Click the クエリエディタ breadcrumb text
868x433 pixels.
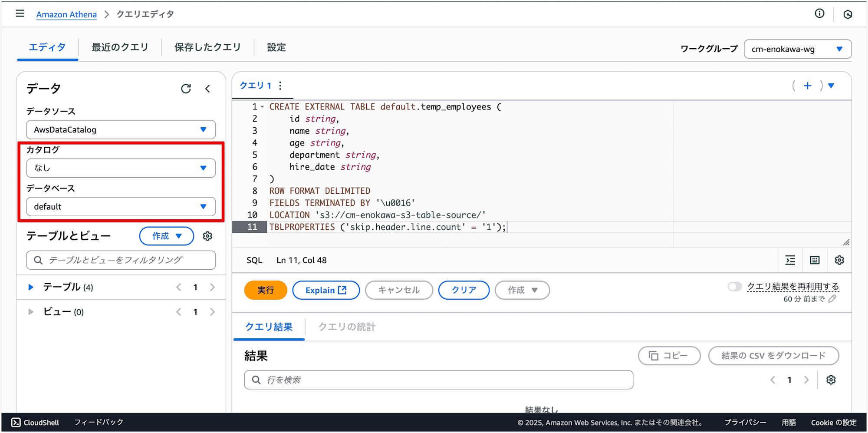(x=145, y=14)
